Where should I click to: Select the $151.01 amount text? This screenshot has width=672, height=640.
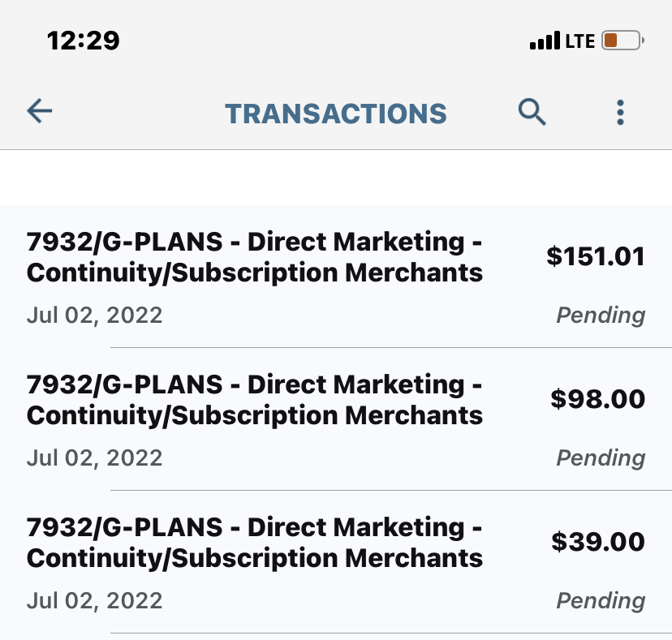597,256
